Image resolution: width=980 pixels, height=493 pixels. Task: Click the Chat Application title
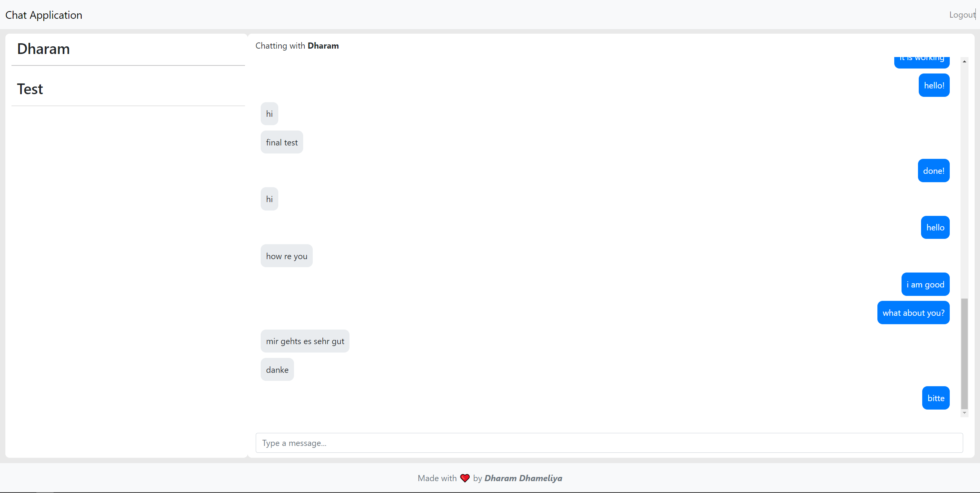point(44,15)
